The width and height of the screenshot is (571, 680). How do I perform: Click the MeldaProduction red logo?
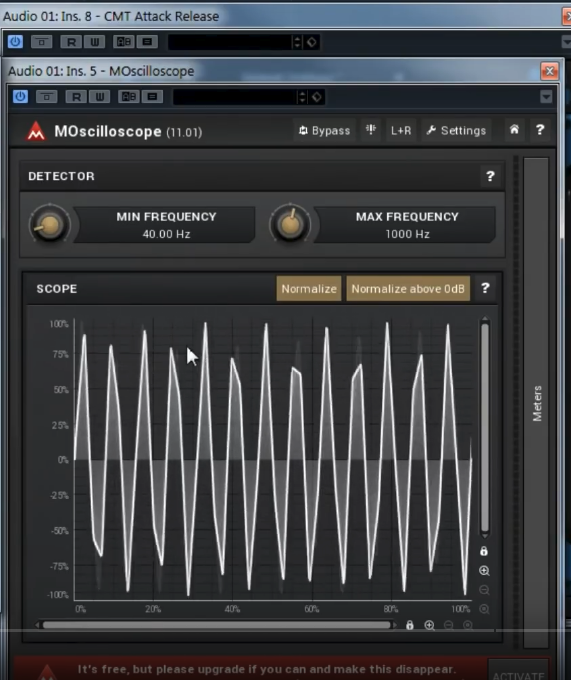pyautogui.click(x=36, y=131)
